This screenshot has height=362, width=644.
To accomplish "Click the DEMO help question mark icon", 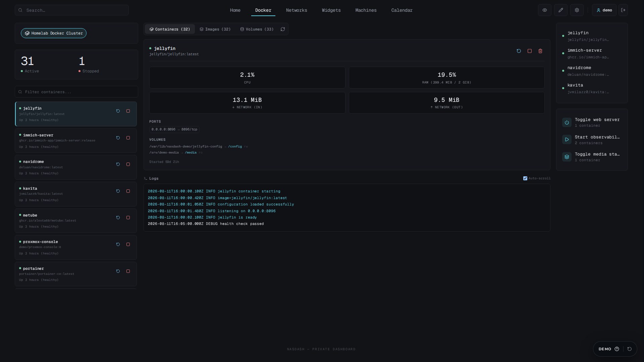I will (x=617, y=349).
